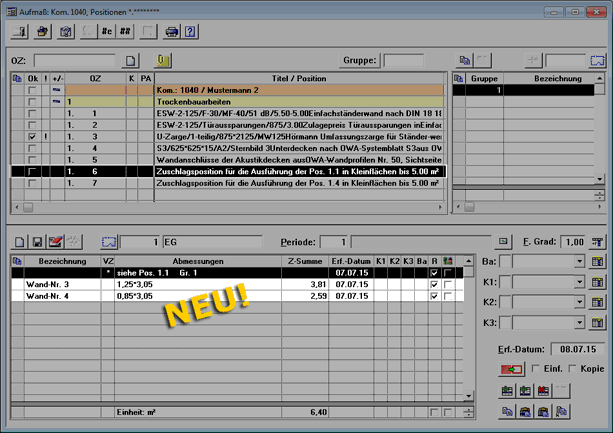613x433 pixels.
Task: Open the help question mark icon
Action: (x=190, y=31)
